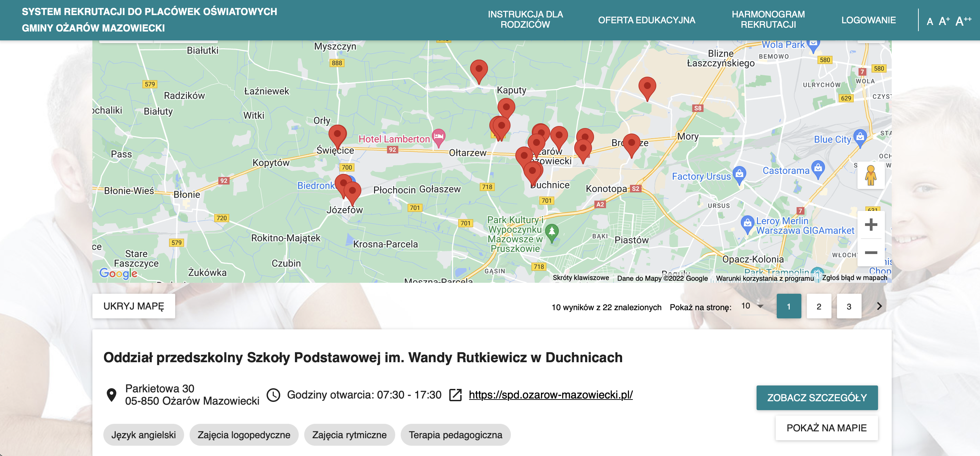Click Skróty klawiszowe on the map

pos(581,278)
